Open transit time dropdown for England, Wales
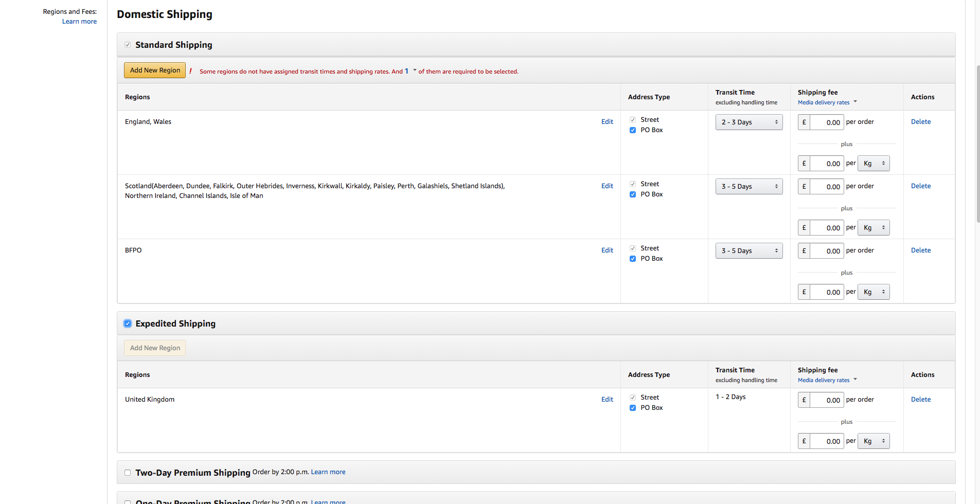 (749, 122)
